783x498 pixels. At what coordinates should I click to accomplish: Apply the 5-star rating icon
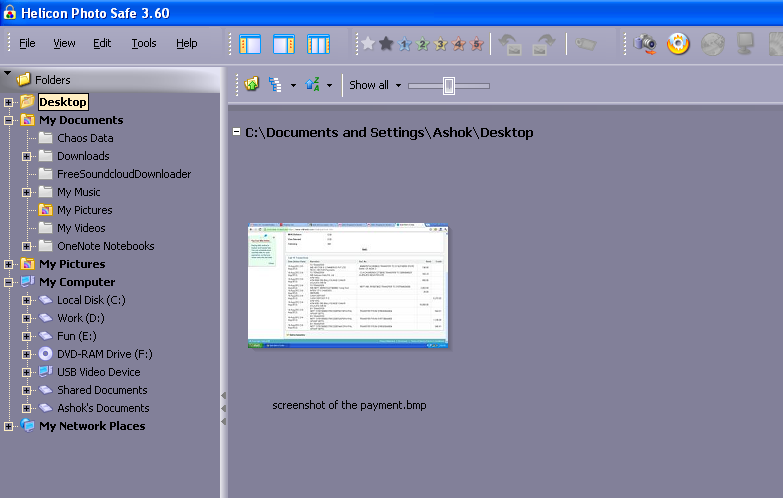pos(477,44)
